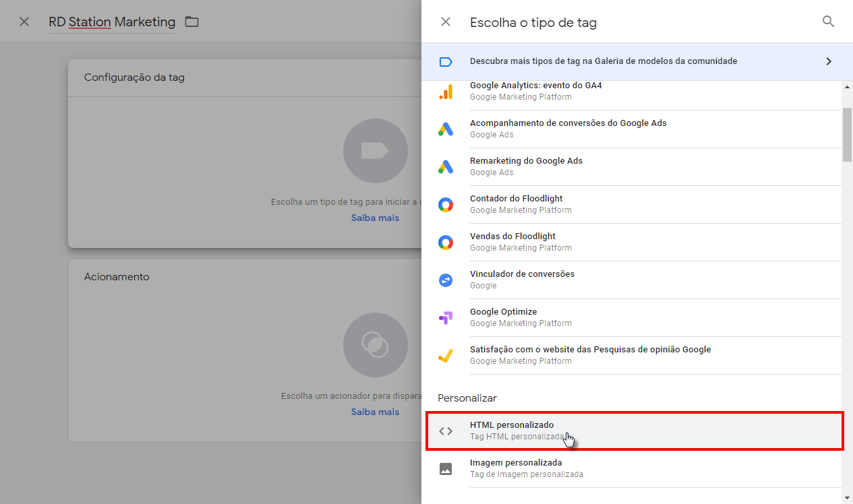Click the folder icon next to RD Station Marketing
853x504 pixels.
192,21
